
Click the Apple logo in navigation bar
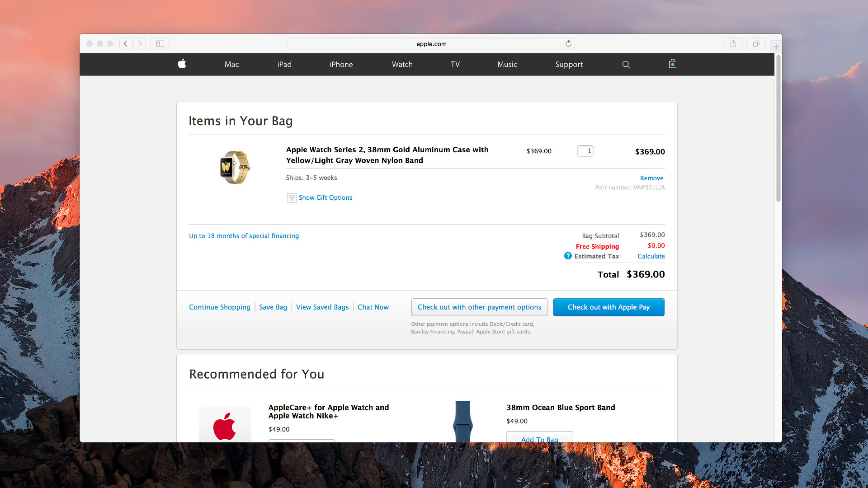(x=182, y=64)
